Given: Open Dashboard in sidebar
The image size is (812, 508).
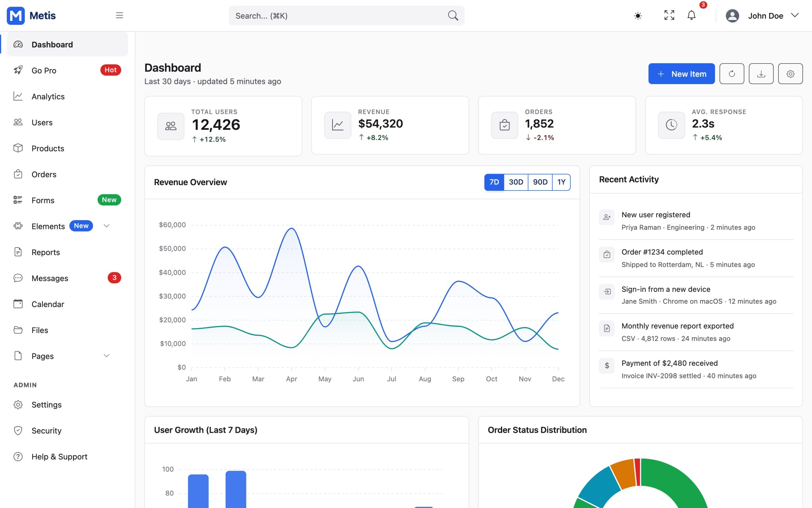Looking at the screenshot, I should pyautogui.click(x=67, y=44).
